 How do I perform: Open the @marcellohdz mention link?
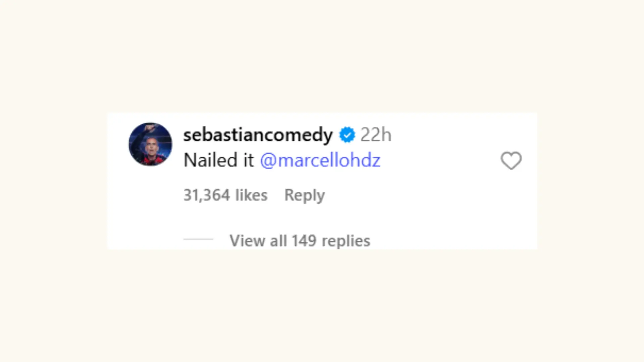(x=320, y=160)
